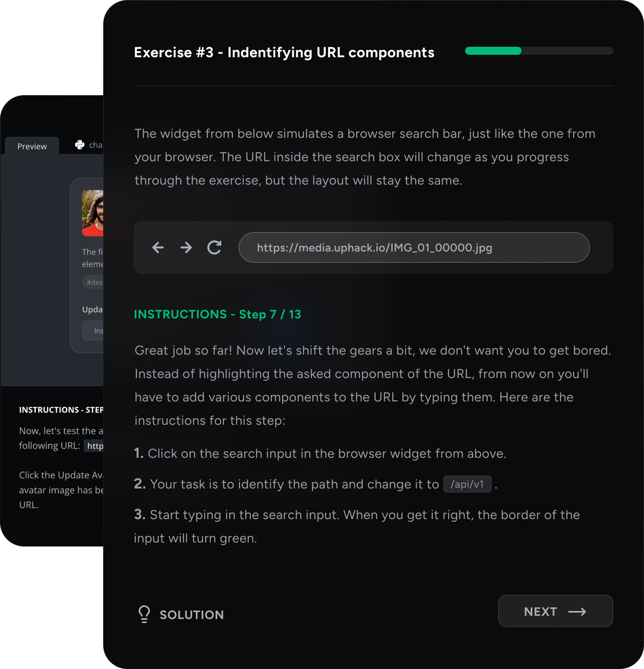This screenshot has height=669, width=644.
Task: Click the browser back arrow icon
Action: coord(158,247)
